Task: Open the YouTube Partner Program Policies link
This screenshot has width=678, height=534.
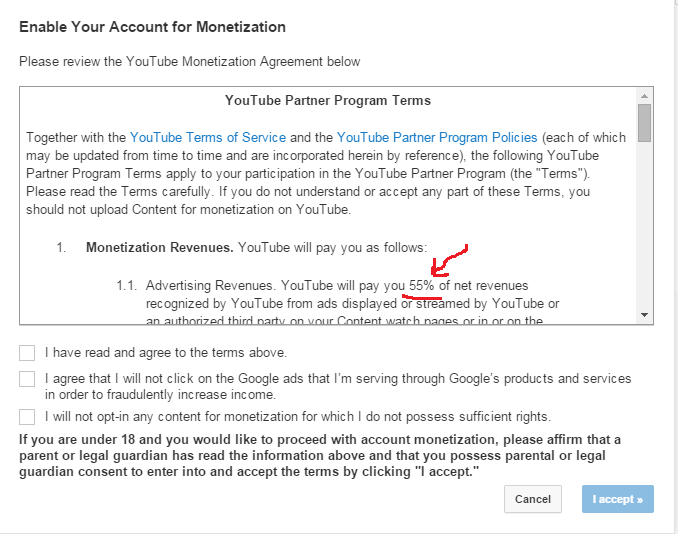Action: [x=437, y=137]
